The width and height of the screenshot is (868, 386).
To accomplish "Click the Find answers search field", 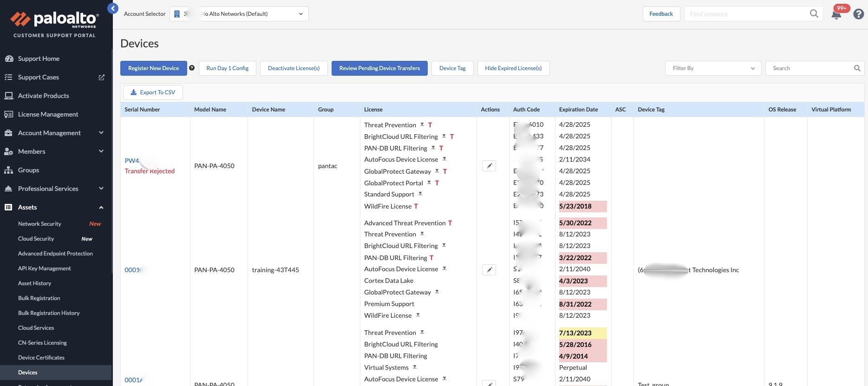I will 748,14.
